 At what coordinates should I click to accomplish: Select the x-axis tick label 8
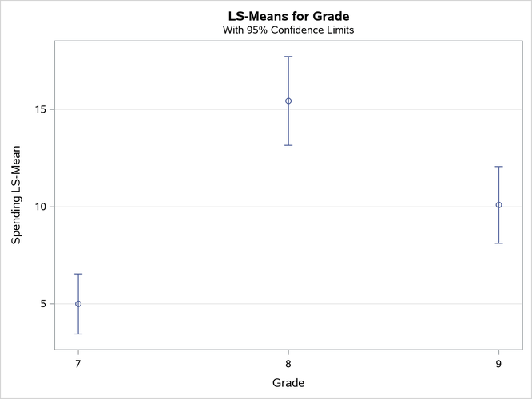pyautogui.click(x=288, y=361)
